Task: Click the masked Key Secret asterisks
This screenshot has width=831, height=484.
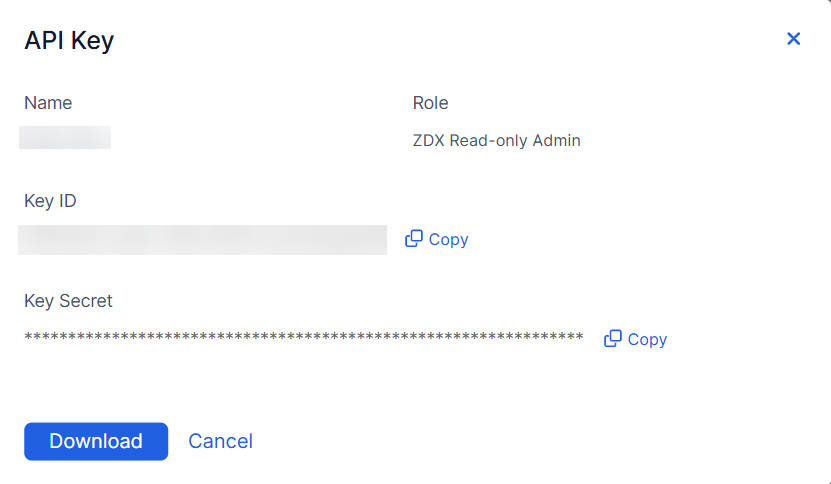Action: 303,338
